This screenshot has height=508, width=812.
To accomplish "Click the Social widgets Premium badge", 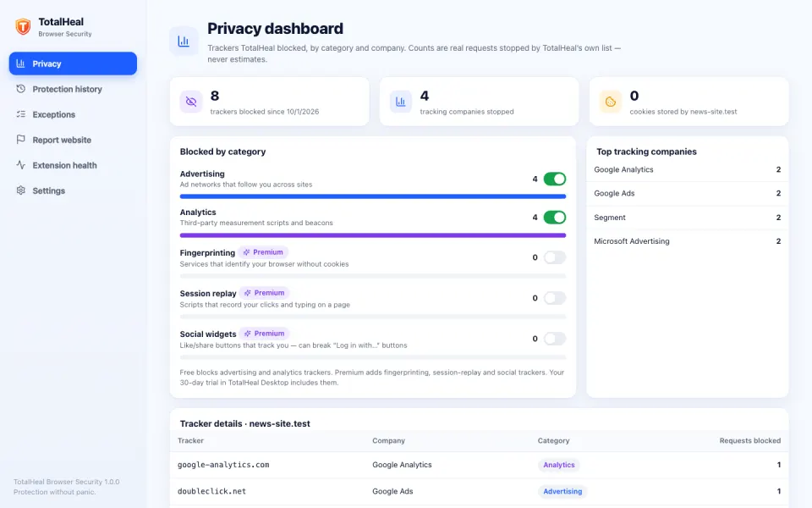I will (x=264, y=334).
